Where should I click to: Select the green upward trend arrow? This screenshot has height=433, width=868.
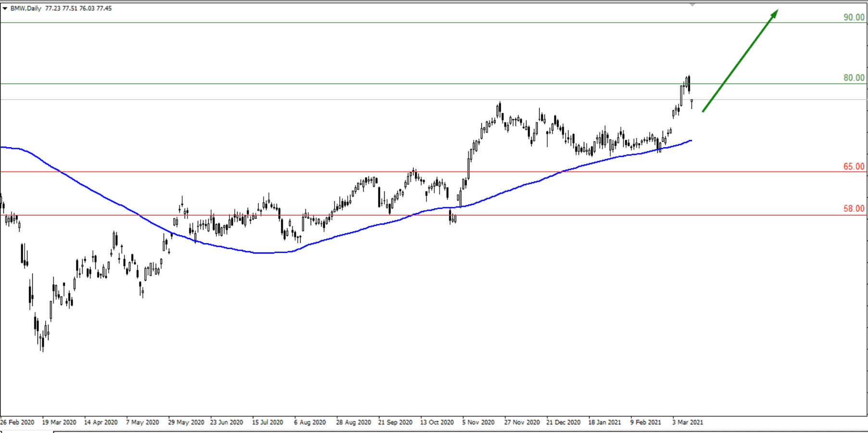pos(740,61)
